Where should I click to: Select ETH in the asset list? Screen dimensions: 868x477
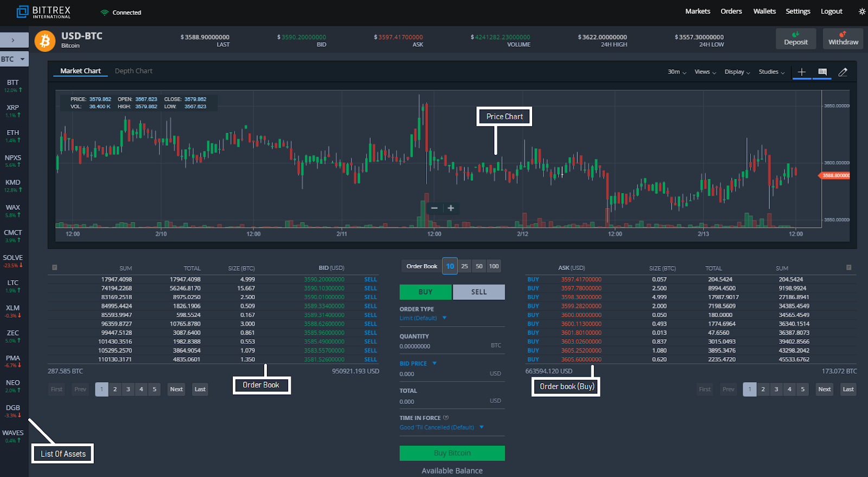pyautogui.click(x=13, y=136)
